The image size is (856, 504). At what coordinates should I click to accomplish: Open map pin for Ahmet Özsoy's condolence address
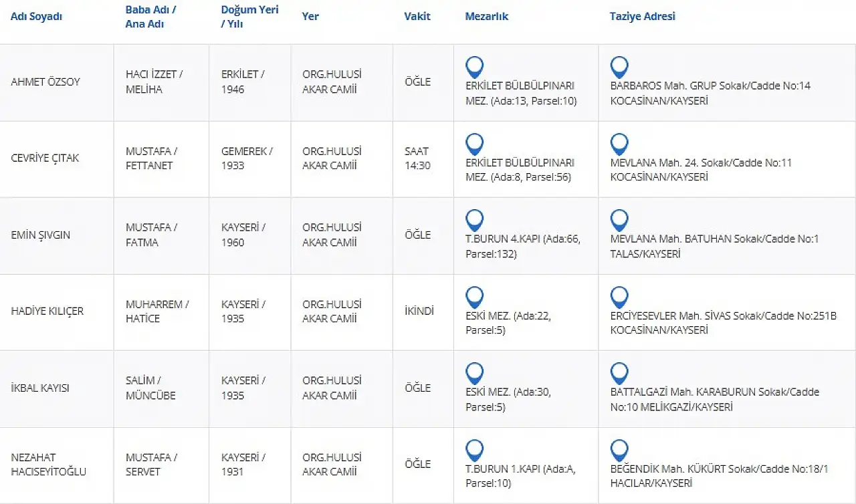tap(619, 67)
